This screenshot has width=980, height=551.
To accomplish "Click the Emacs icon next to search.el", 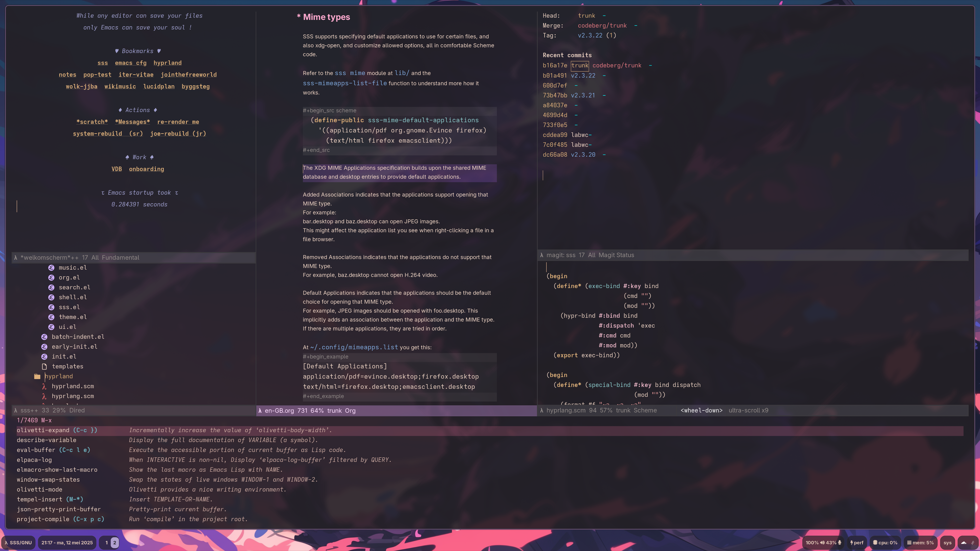I will coord(51,287).
